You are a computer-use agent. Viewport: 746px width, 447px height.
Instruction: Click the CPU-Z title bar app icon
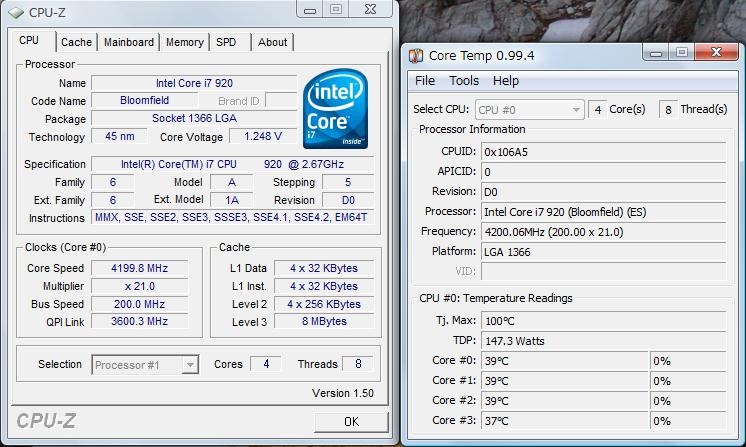[16, 12]
